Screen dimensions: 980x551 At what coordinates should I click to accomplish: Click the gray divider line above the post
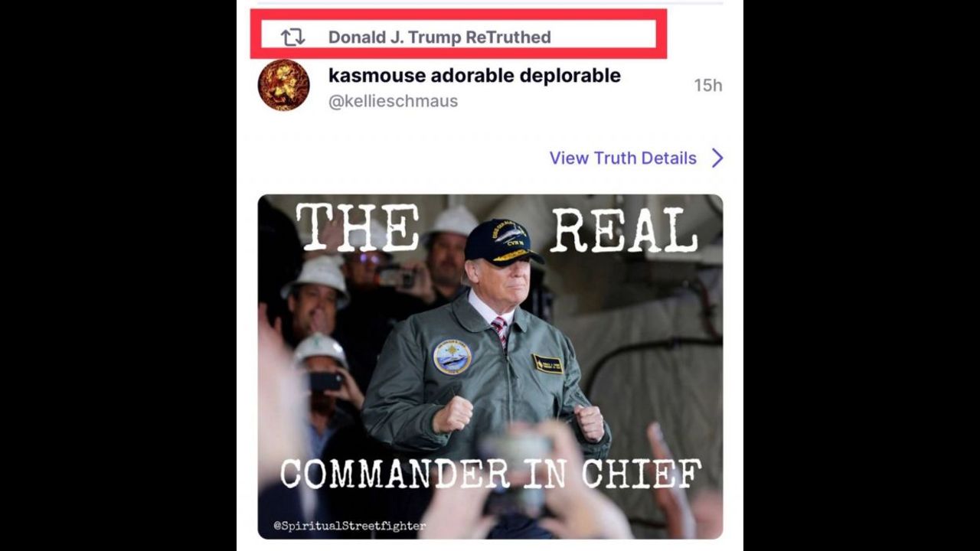(490, 3)
